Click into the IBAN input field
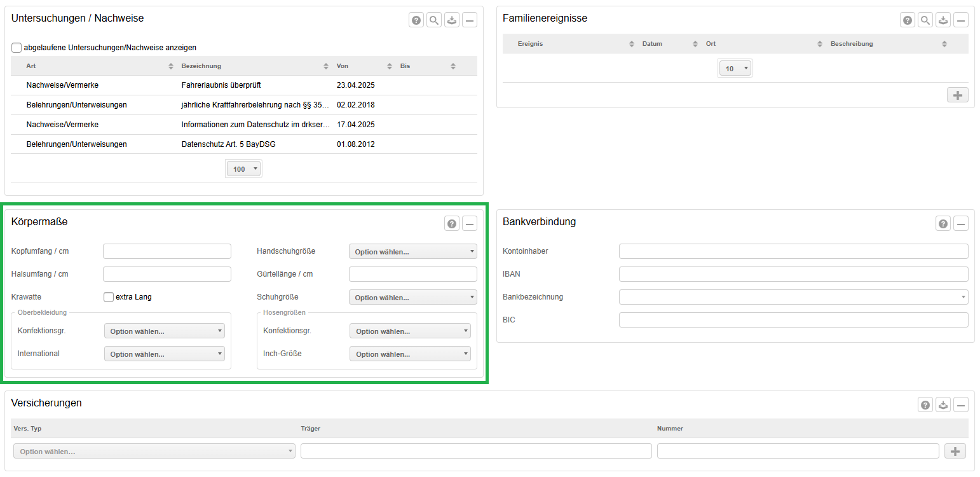The width and height of the screenshot is (980, 477). pyautogui.click(x=793, y=274)
